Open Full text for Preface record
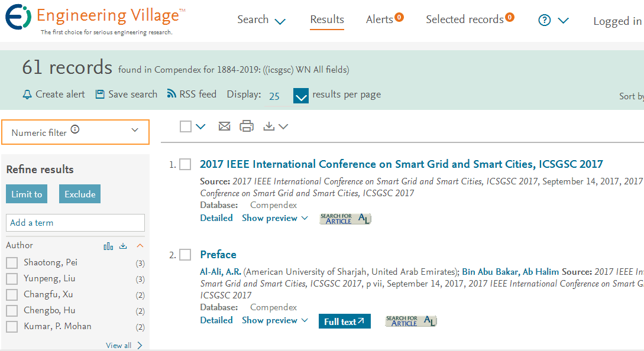The image size is (644, 351). coord(345,321)
